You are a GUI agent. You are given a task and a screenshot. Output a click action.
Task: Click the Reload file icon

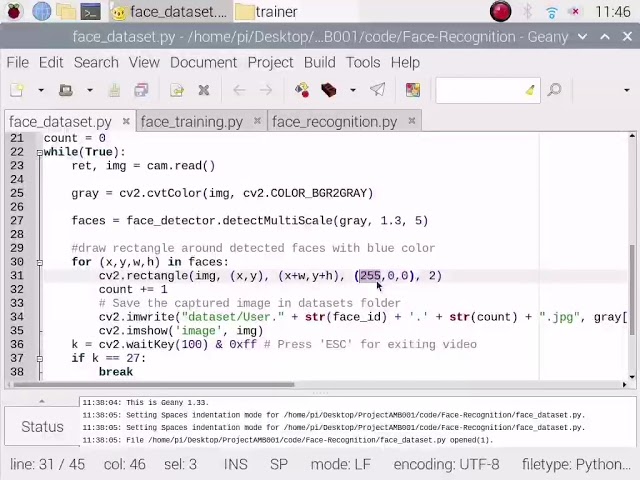pos(177,90)
